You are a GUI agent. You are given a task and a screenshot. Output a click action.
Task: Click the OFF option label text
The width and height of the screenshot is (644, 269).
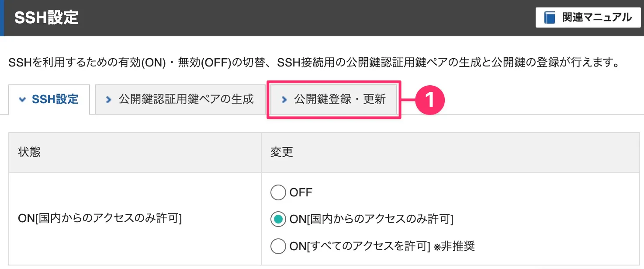(301, 192)
